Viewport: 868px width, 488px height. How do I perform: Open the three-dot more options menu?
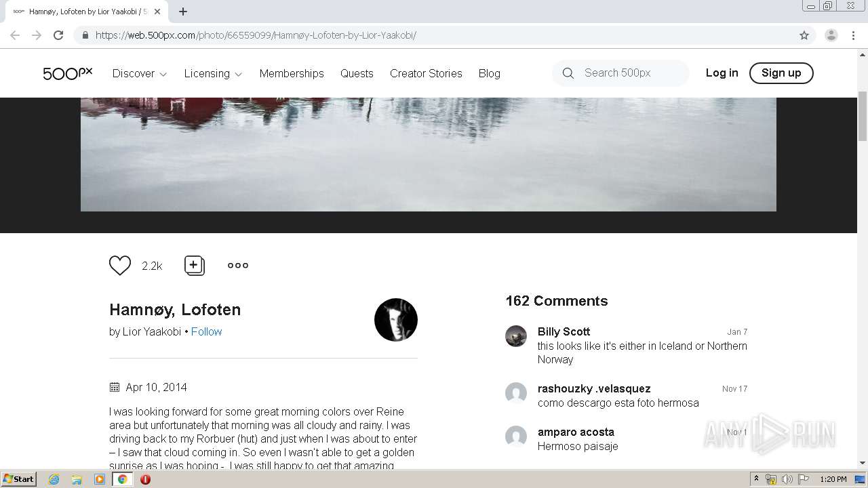pyautogui.click(x=238, y=265)
